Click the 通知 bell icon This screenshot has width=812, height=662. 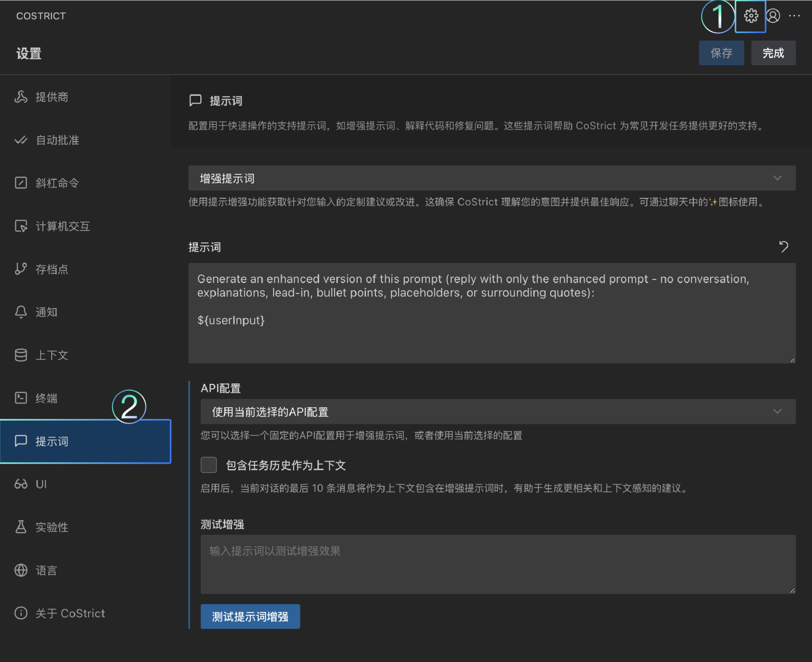(x=21, y=312)
